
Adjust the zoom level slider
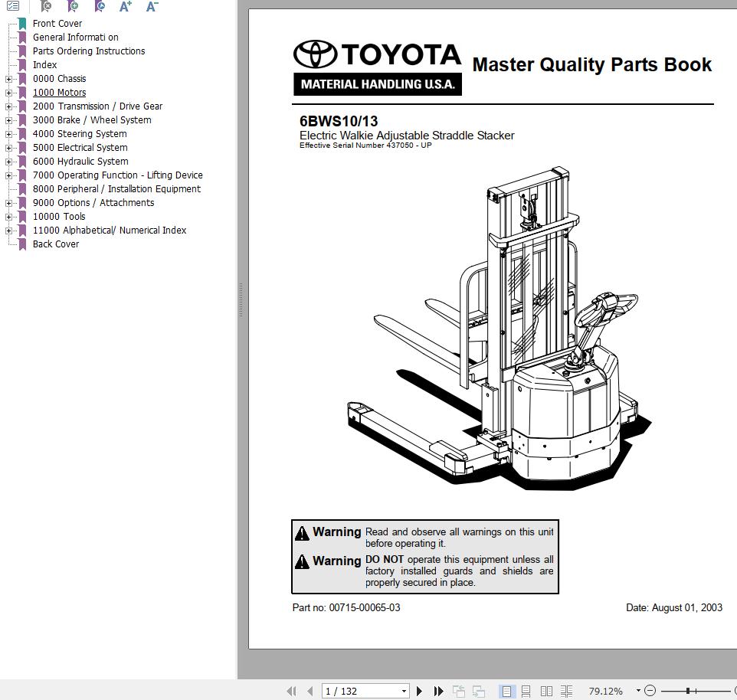686,691
